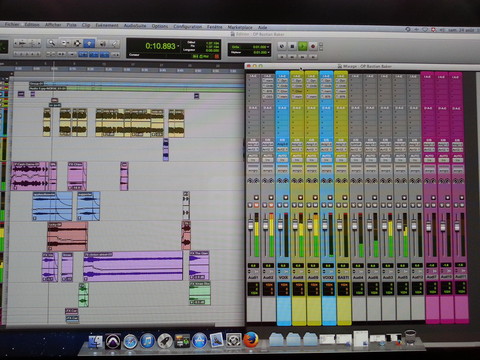This screenshot has height=360, width=480.
Task: Open Firefox from the Dock
Action: 251,340
